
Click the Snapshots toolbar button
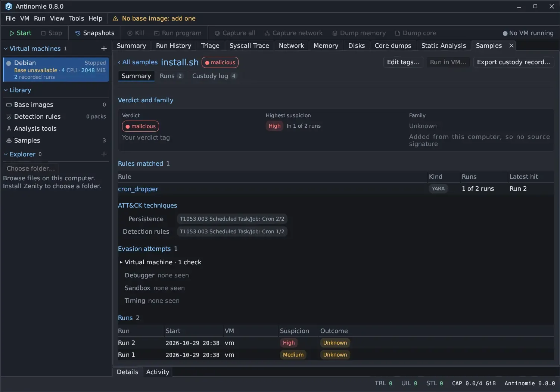(x=95, y=33)
